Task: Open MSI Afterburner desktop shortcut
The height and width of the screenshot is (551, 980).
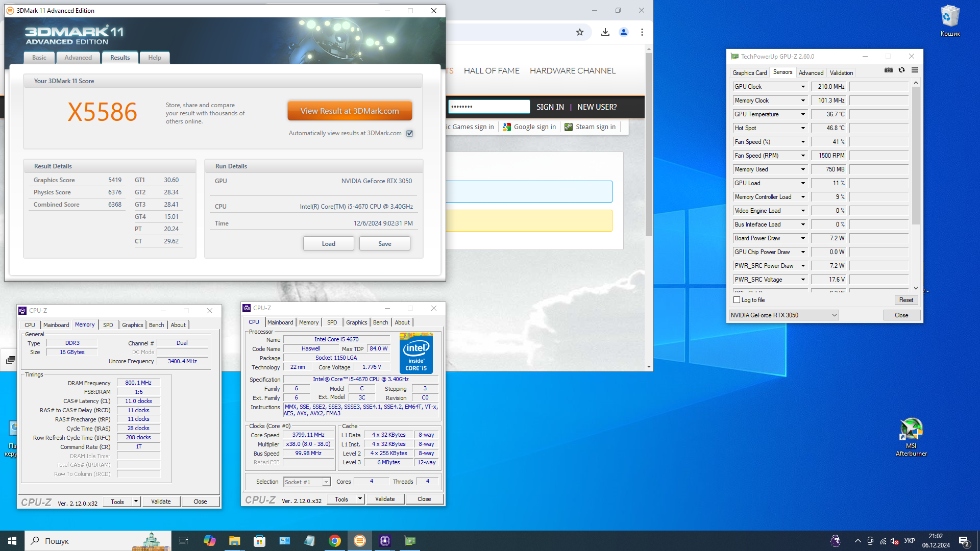Action: click(x=911, y=437)
